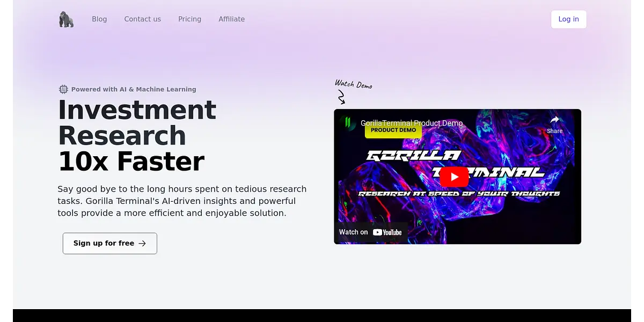Click the green channel avatar on the video
The image size is (644, 322).
(348, 122)
